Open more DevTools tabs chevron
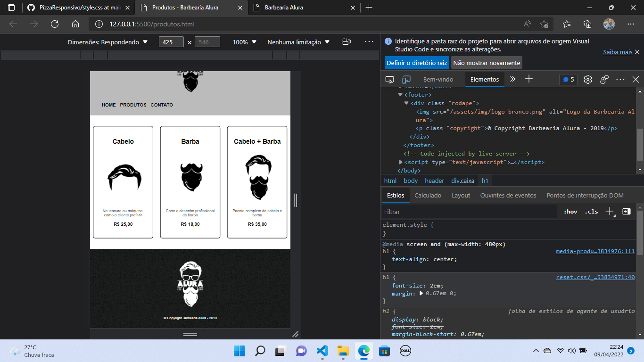The image size is (644, 362). click(513, 79)
